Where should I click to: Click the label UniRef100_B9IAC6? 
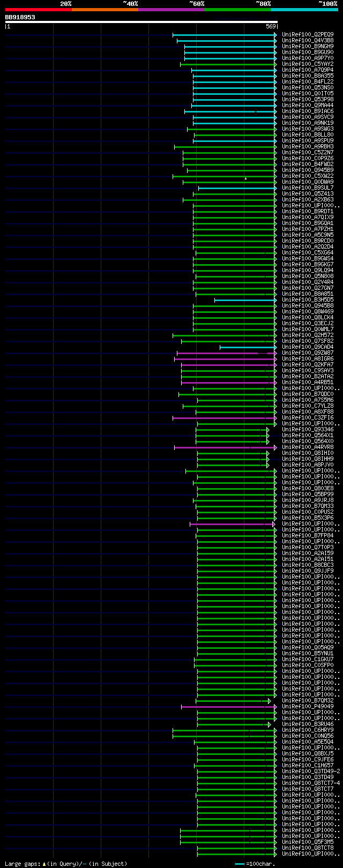pos(308,111)
